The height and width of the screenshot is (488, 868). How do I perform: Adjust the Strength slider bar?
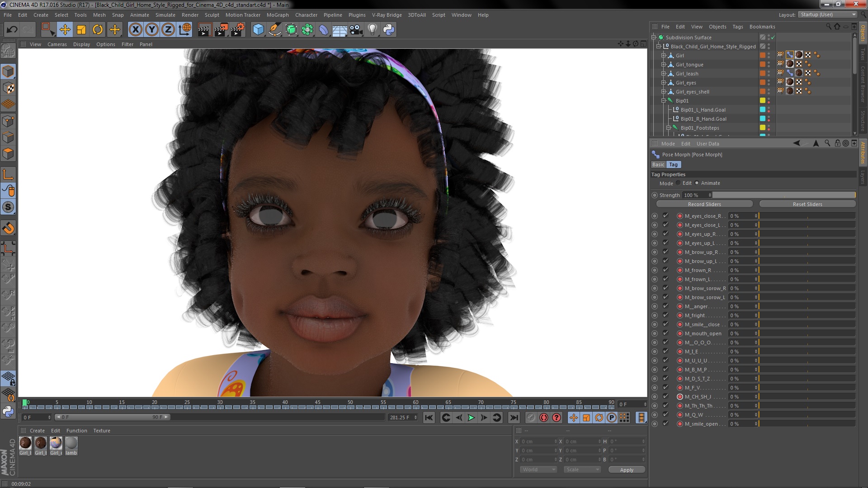point(784,195)
